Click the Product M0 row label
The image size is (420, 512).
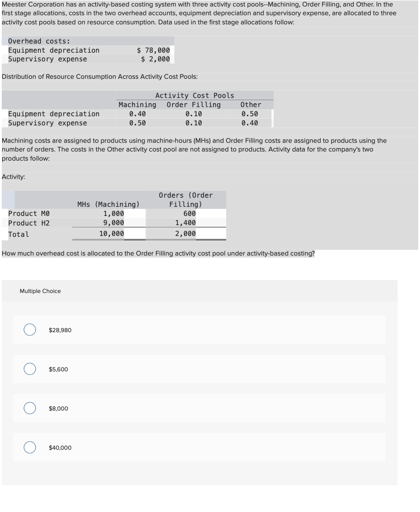[x=29, y=213]
